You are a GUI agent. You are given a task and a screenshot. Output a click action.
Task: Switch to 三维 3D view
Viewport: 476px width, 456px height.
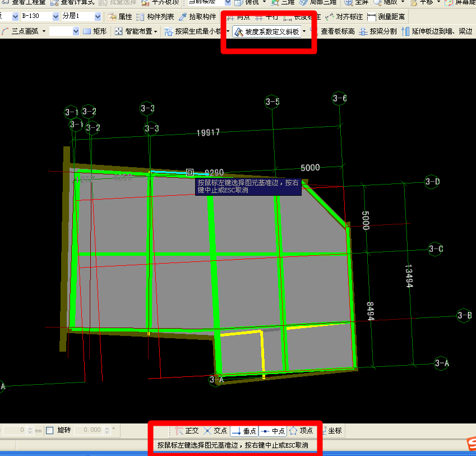tap(283, 2)
